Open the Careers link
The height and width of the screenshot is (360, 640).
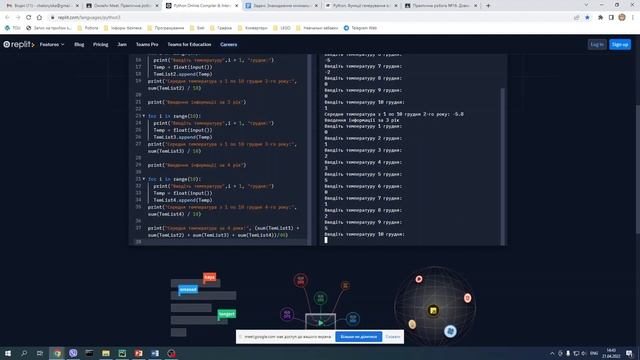[x=229, y=44]
